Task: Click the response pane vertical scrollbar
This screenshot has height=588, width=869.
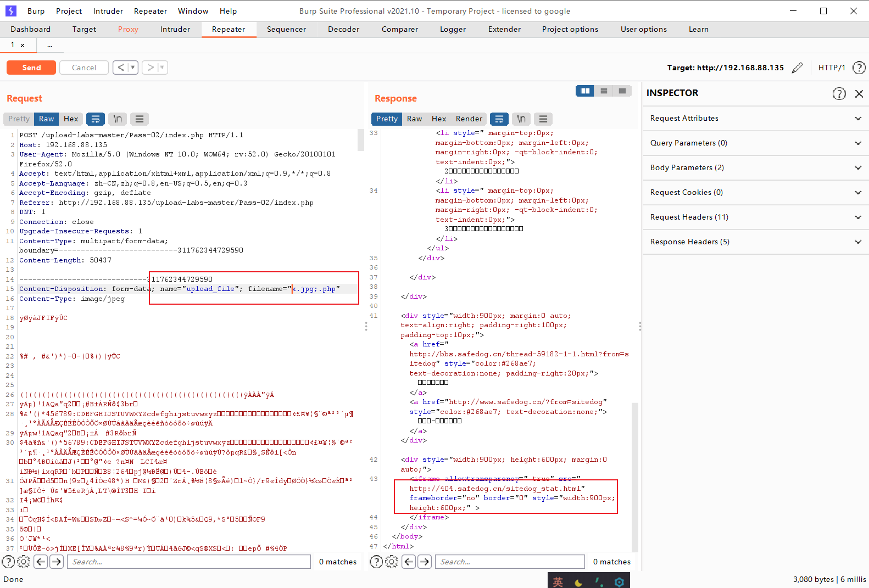Action: coord(635,477)
